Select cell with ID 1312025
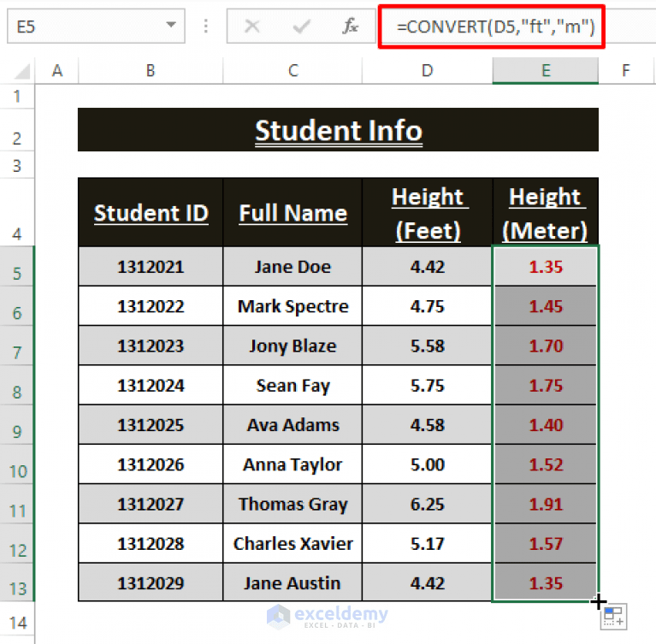 tap(151, 425)
